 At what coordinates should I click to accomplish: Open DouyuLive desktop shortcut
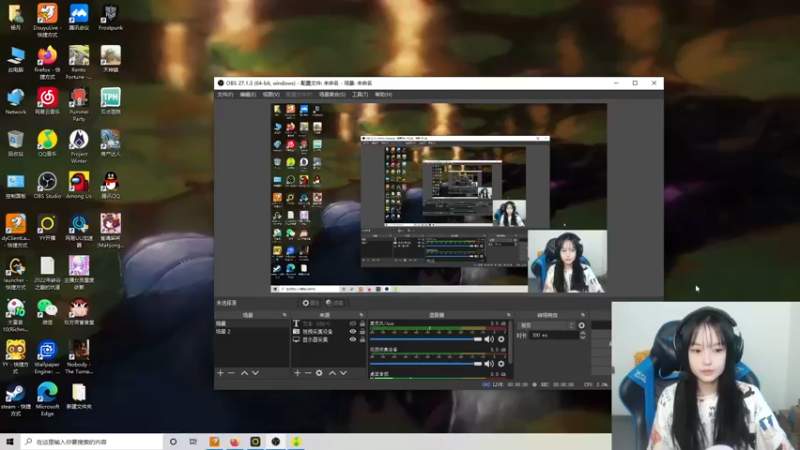pyautogui.click(x=47, y=20)
